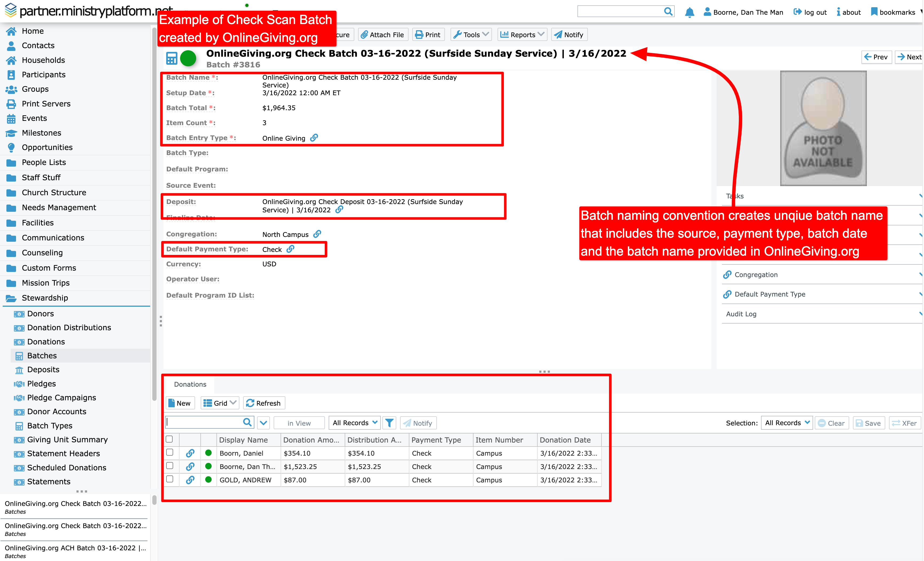Switch to the Donations tab
This screenshot has height=561, width=924.
click(190, 384)
